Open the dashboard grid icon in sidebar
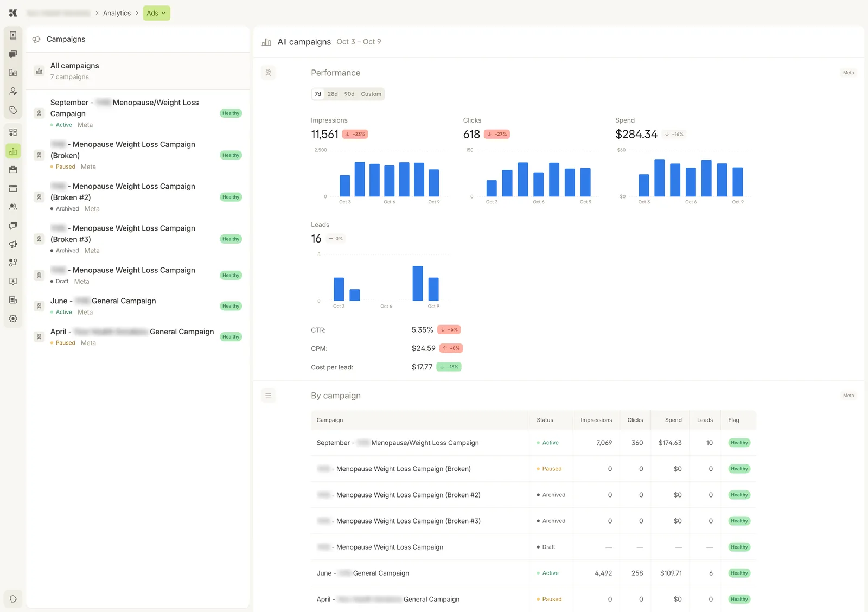This screenshot has height=612, width=868. pyautogui.click(x=13, y=132)
